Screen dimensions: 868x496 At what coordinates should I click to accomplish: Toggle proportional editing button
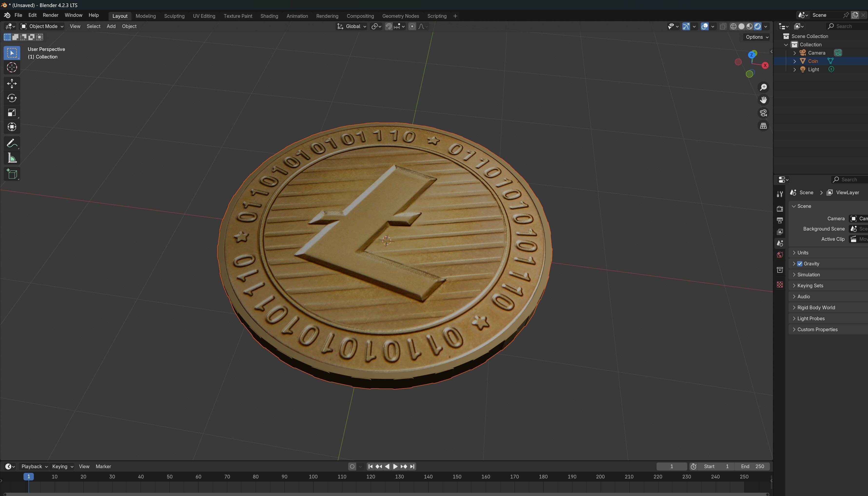pos(412,26)
